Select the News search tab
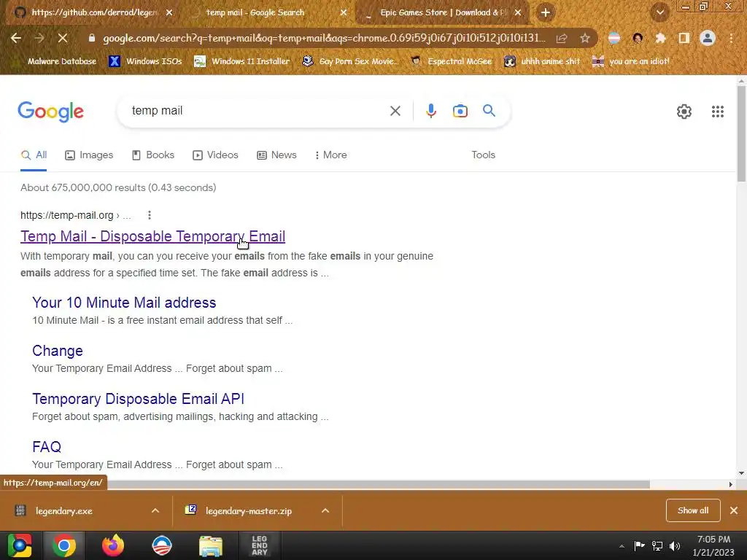Viewport: 747px width, 560px height. point(276,155)
